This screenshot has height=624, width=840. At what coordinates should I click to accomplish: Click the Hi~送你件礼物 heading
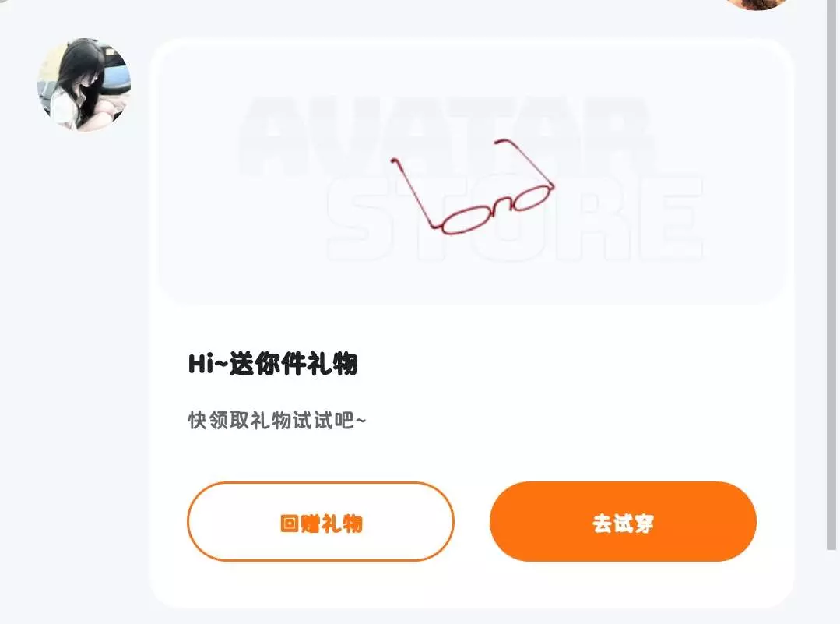point(272,364)
